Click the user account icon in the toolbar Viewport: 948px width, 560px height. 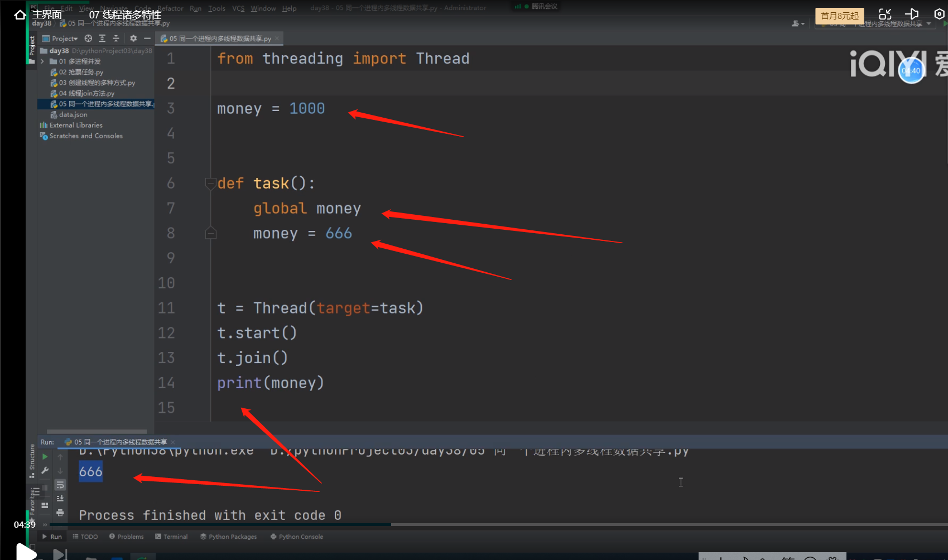coord(797,23)
